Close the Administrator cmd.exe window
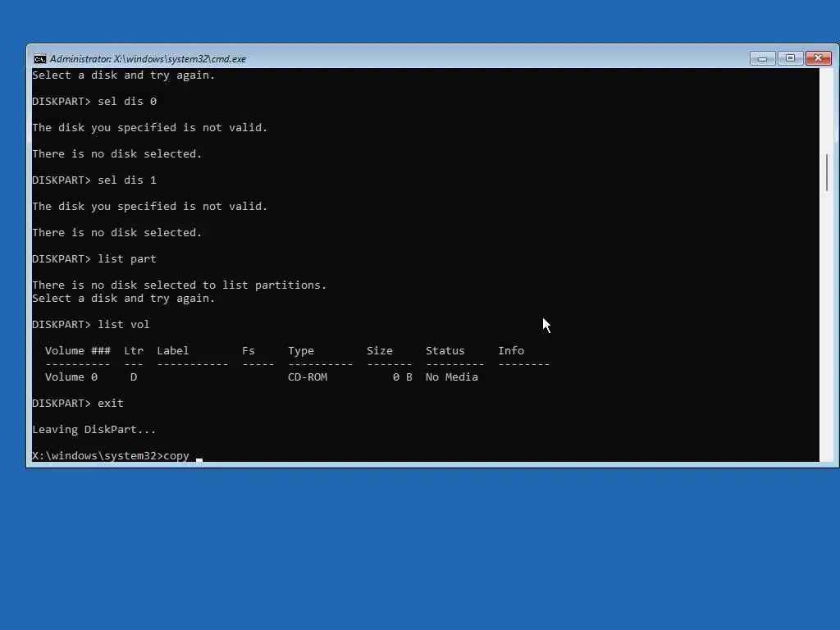The height and width of the screenshot is (630, 840). pyautogui.click(x=818, y=58)
